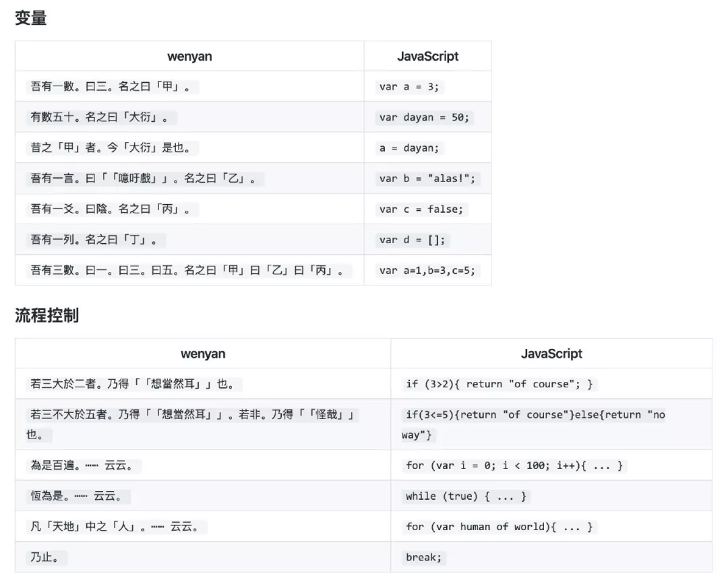The height and width of the screenshot is (586, 728).
Task: Click the 'break;' code cell
Action: click(423, 557)
